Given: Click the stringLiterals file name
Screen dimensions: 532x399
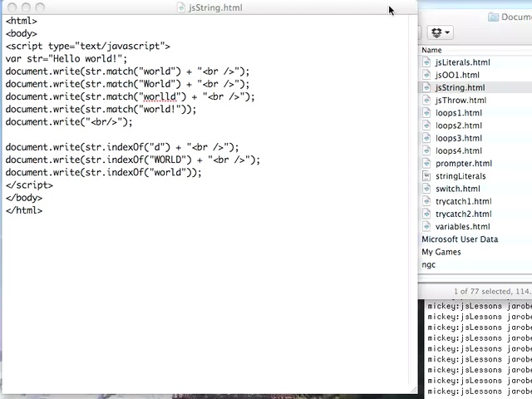Looking at the screenshot, I should click(x=461, y=176).
